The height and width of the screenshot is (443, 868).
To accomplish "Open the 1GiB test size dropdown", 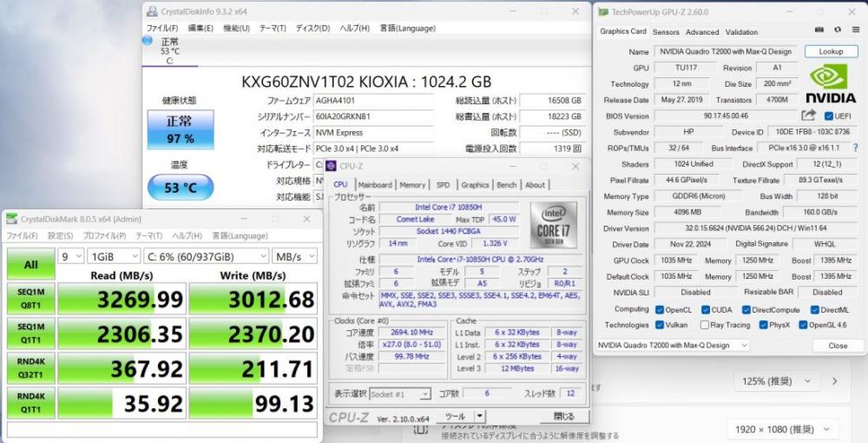I will tap(114, 256).
